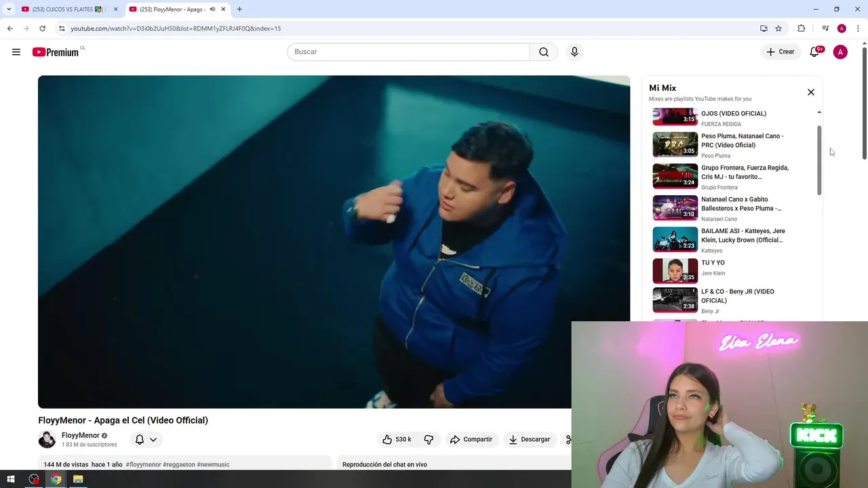Click the video title Apaga el Cel
Screen dimensions: 868x488
[123, 420]
